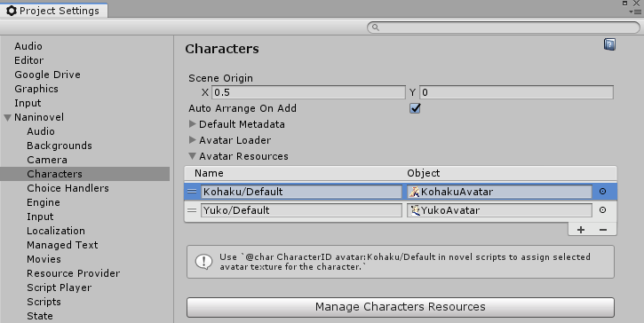Image resolution: width=644 pixels, height=323 pixels.
Task: Open Naninovel Engine settings
Action: [44, 202]
